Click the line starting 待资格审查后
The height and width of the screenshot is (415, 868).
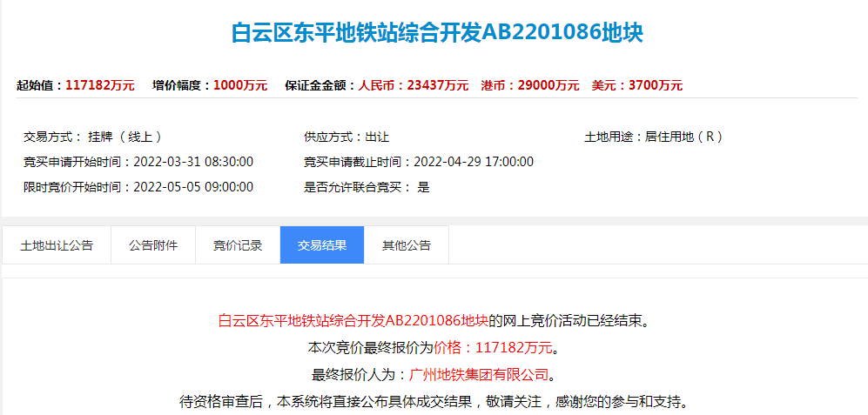click(x=434, y=400)
